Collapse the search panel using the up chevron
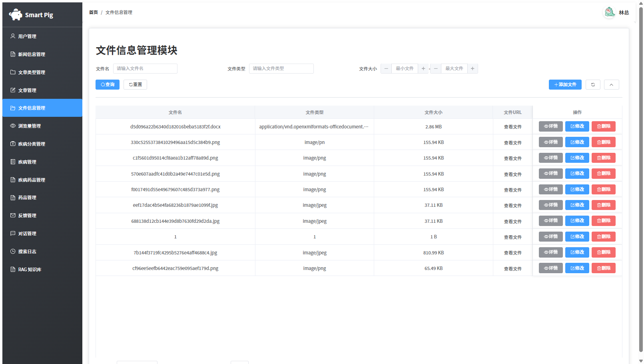Viewport: 644px width, 364px height. [611, 85]
